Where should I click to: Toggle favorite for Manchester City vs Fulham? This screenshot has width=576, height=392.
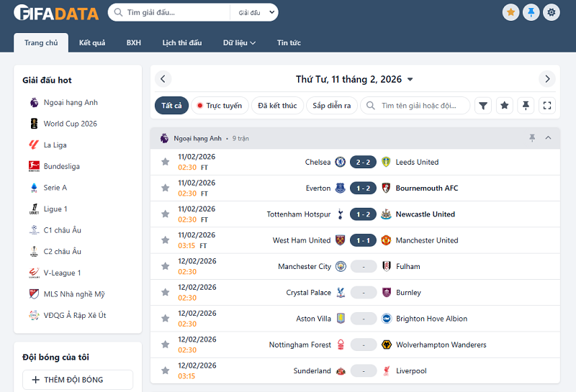tap(165, 266)
